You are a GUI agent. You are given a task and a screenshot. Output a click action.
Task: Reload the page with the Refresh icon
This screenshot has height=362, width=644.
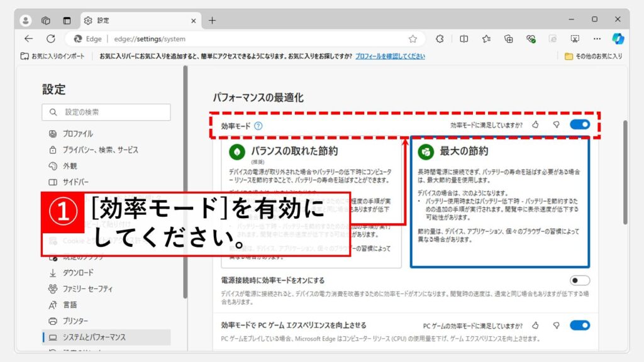click(51, 38)
